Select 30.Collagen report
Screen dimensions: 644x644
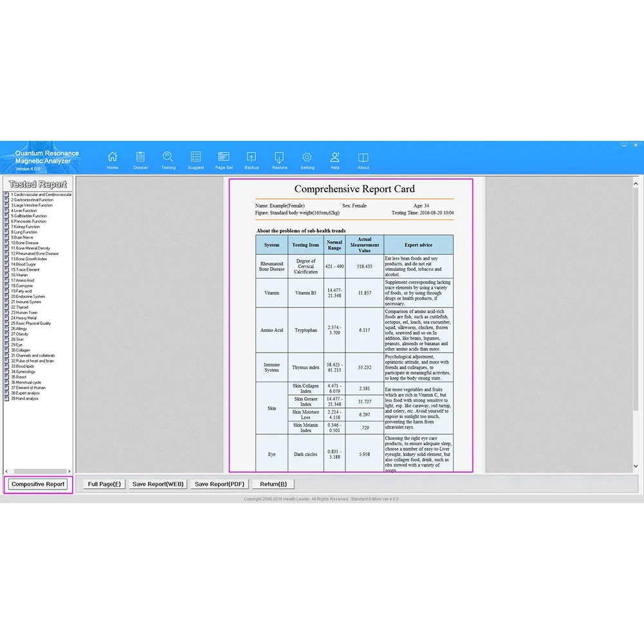pos(21,350)
